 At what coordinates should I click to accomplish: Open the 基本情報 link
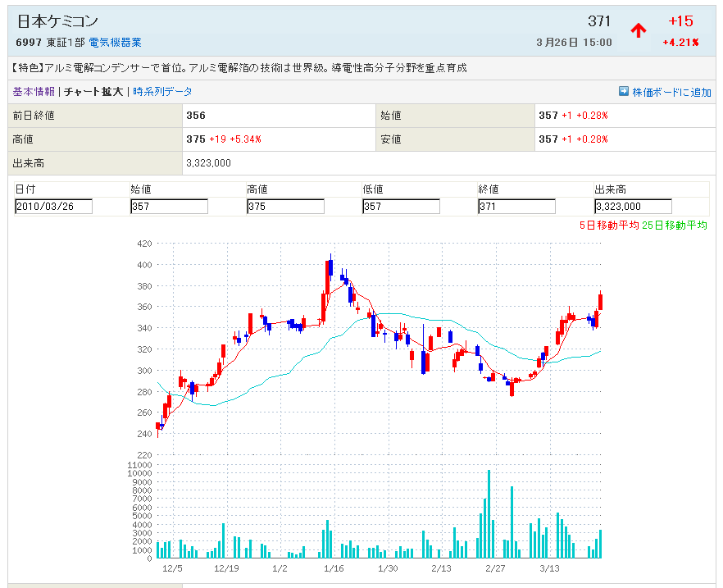point(34,91)
